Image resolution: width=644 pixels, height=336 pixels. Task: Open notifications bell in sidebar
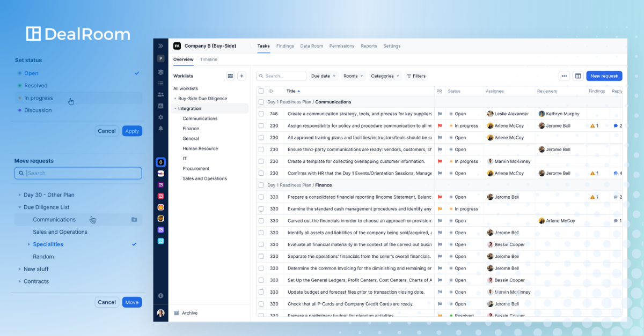pos(160,129)
